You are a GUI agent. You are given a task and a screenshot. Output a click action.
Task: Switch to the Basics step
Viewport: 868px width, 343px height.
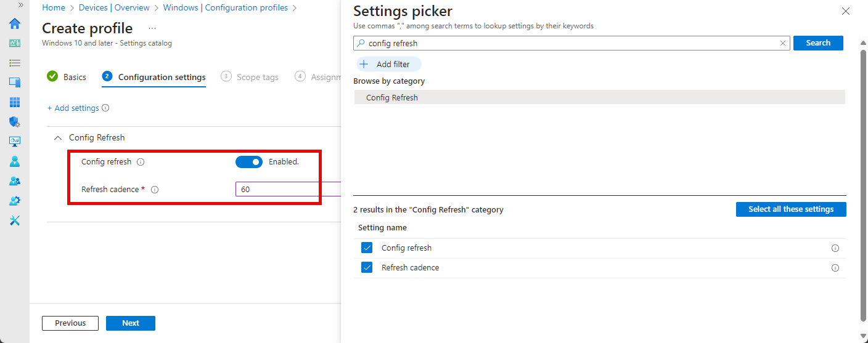click(67, 77)
